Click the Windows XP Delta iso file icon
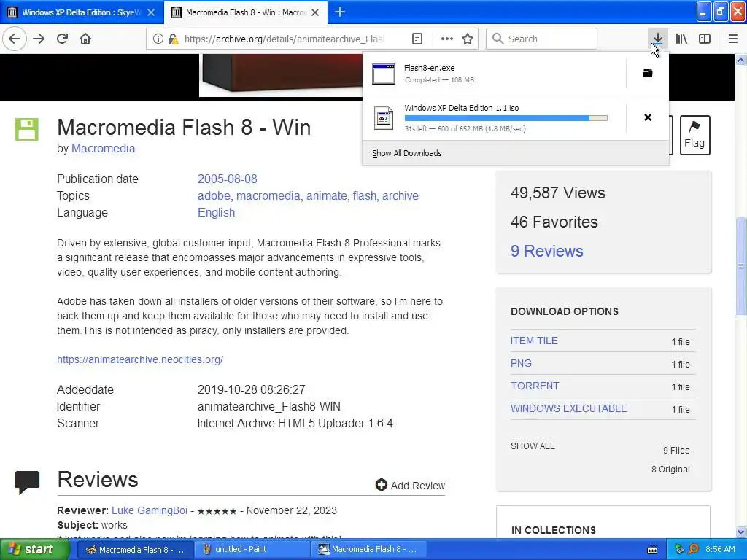 tap(384, 118)
